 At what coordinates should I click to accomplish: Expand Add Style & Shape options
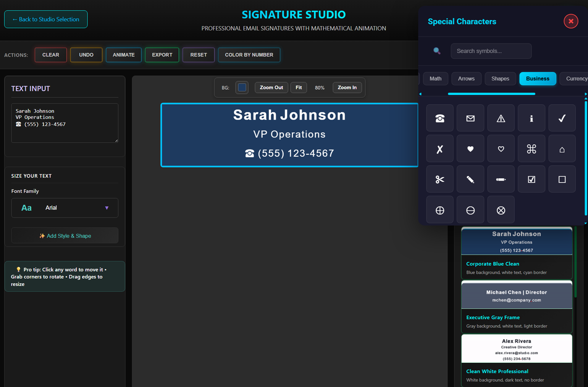(65, 236)
